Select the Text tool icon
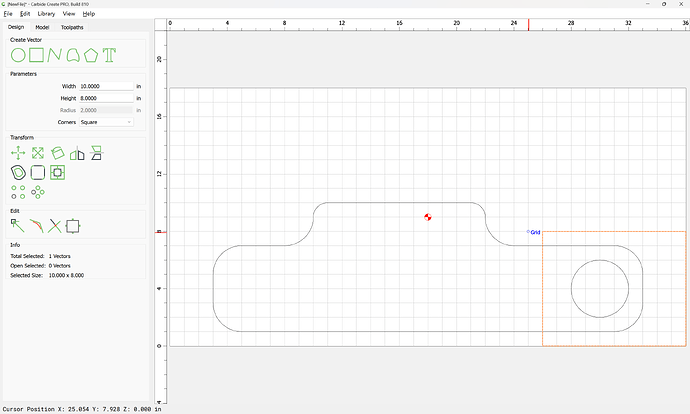The width and height of the screenshot is (690, 414). tap(109, 55)
